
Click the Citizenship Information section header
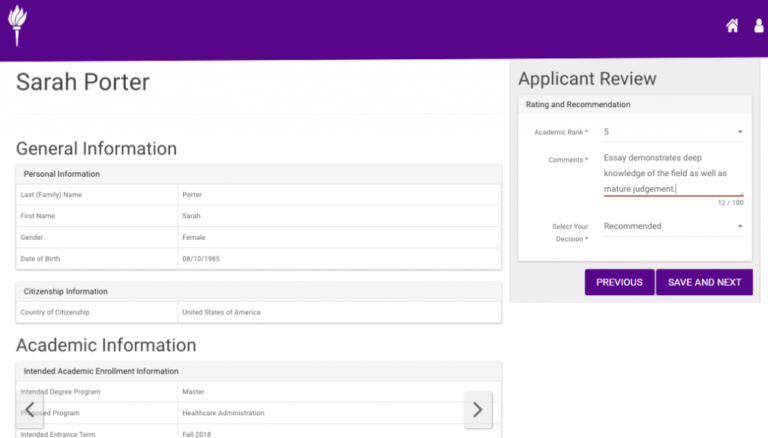tap(258, 291)
